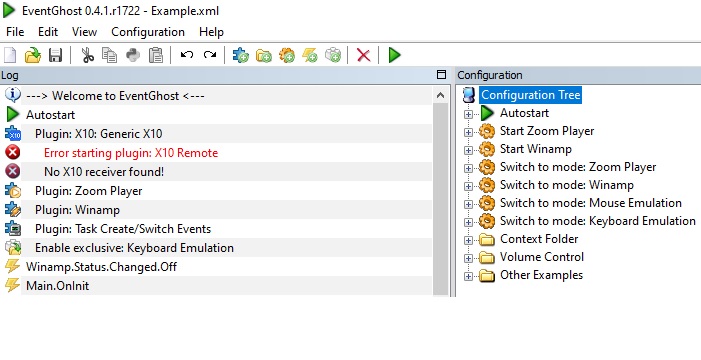The width and height of the screenshot is (701, 360).
Task: Select the Volume Control folder
Action: 542,257
